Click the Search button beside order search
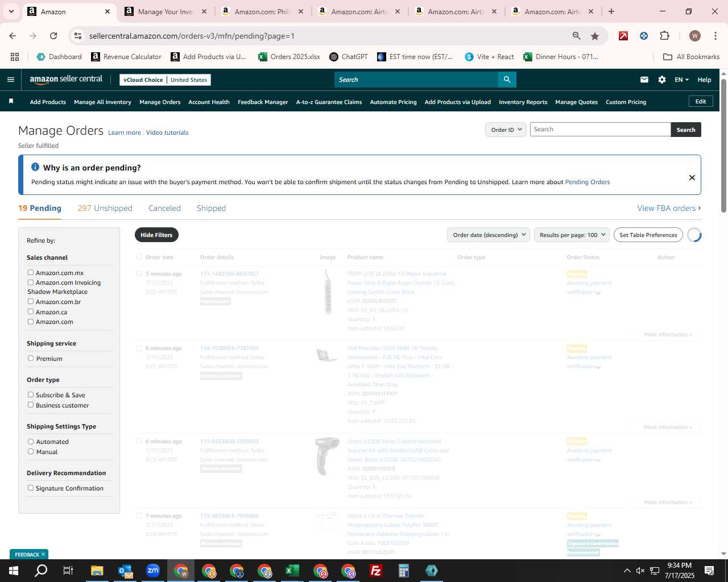This screenshot has width=728, height=582. [686, 130]
